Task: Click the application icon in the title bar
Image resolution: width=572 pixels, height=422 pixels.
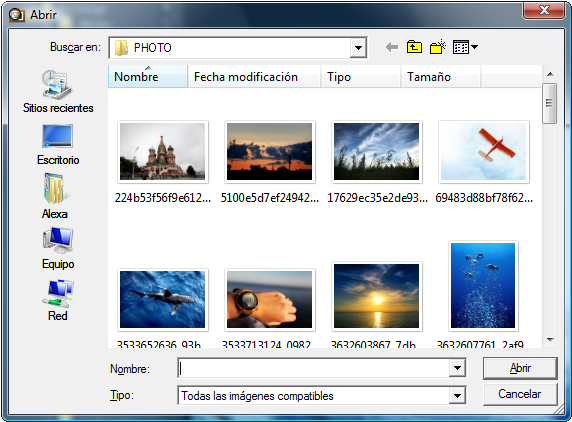Action: (x=17, y=15)
